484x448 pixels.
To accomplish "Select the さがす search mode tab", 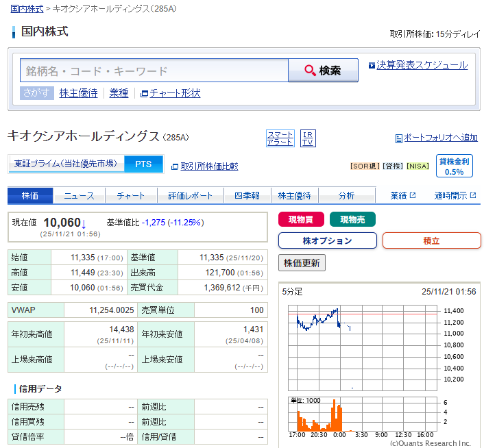I will point(37,92).
